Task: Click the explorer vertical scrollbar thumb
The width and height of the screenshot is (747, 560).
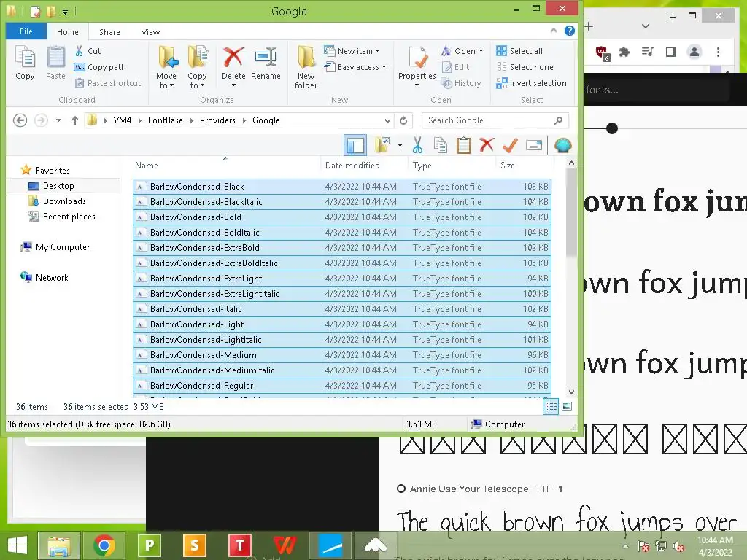Action: click(x=571, y=213)
